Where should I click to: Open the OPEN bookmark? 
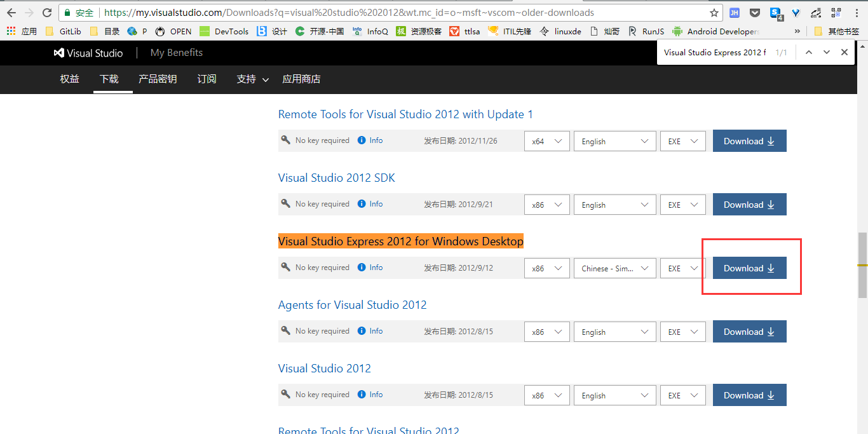click(173, 31)
